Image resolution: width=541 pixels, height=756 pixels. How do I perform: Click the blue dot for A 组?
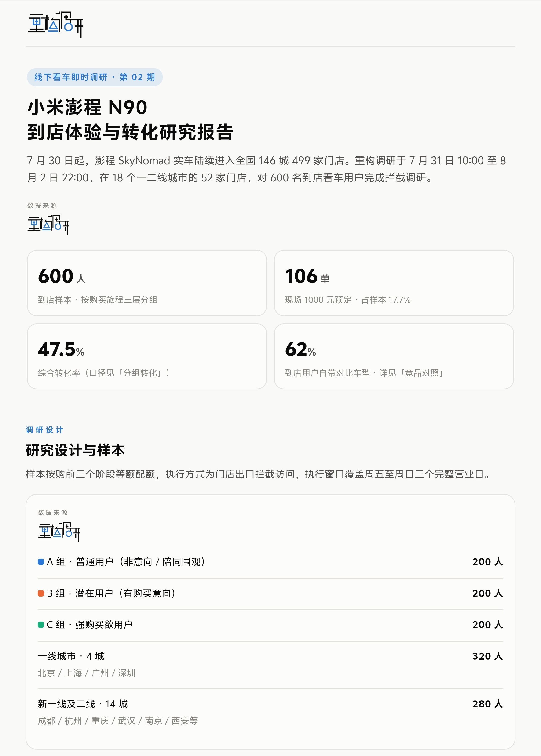click(x=41, y=562)
